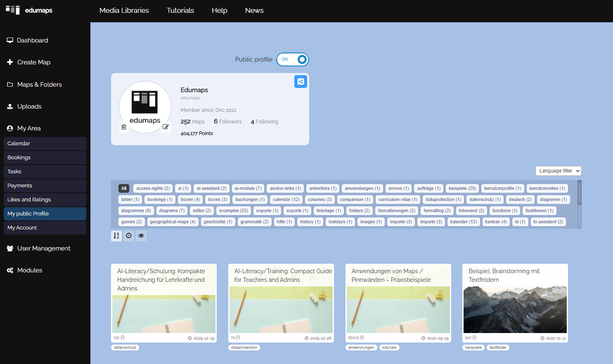
Task: Open Uploads in the sidebar
Action: point(29,106)
